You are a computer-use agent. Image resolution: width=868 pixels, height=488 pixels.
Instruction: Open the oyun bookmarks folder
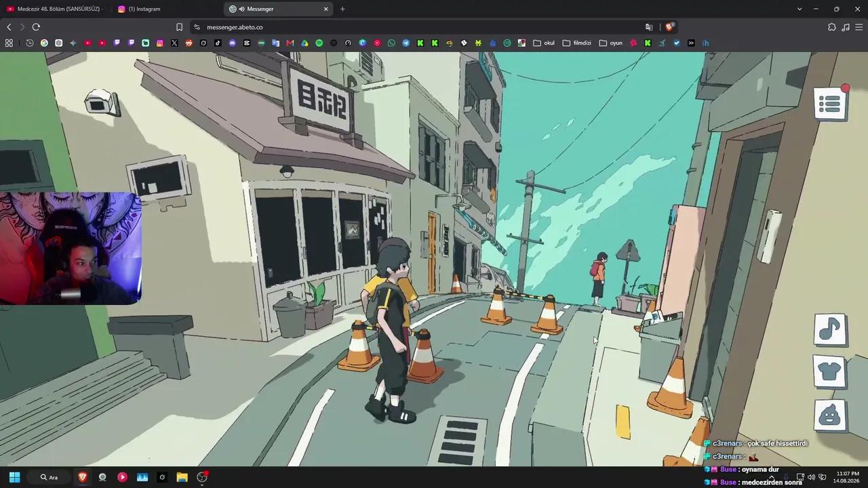[610, 43]
